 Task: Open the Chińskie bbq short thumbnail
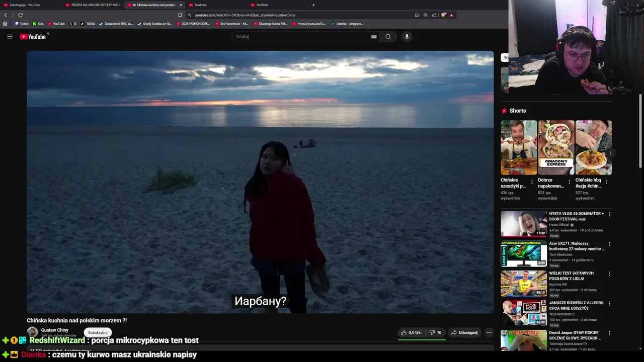pos(594,147)
